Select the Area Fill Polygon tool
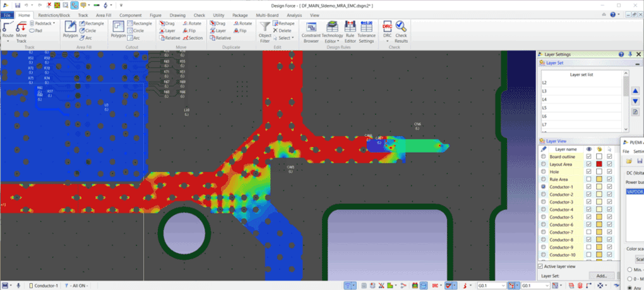Viewport: 644px width, 290px height. (x=70, y=29)
